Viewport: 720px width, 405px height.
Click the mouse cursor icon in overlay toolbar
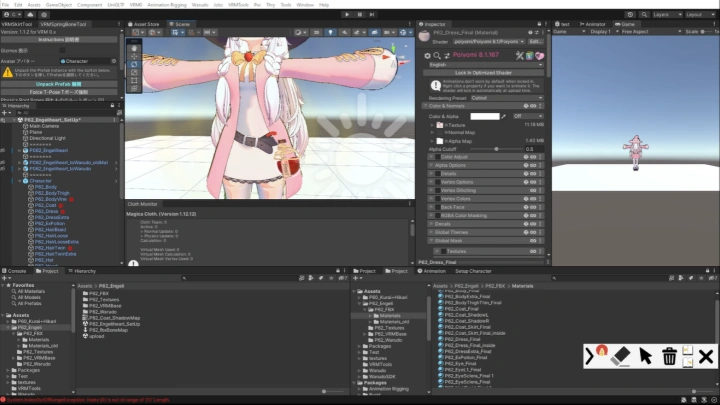tap(645, 356)
